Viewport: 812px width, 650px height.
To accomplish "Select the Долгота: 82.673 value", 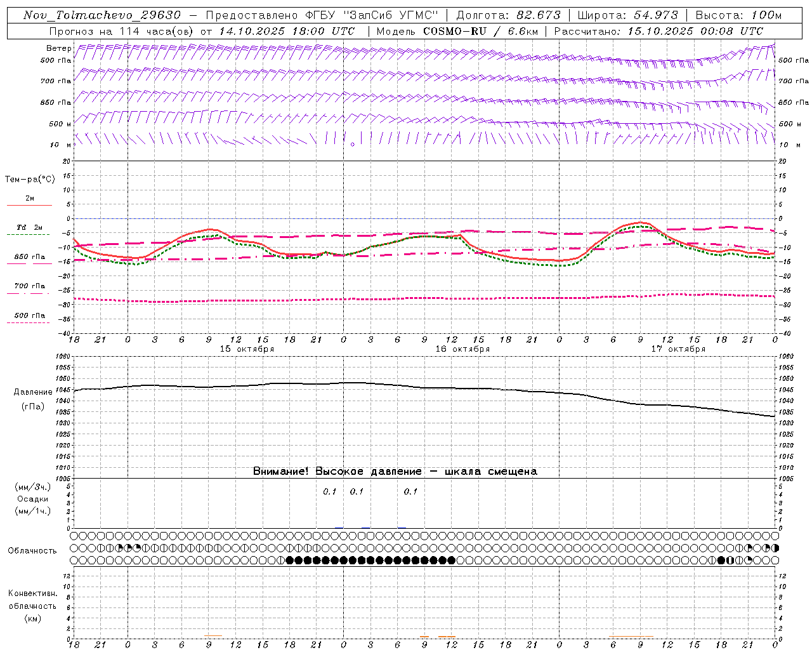I will 509,15.
